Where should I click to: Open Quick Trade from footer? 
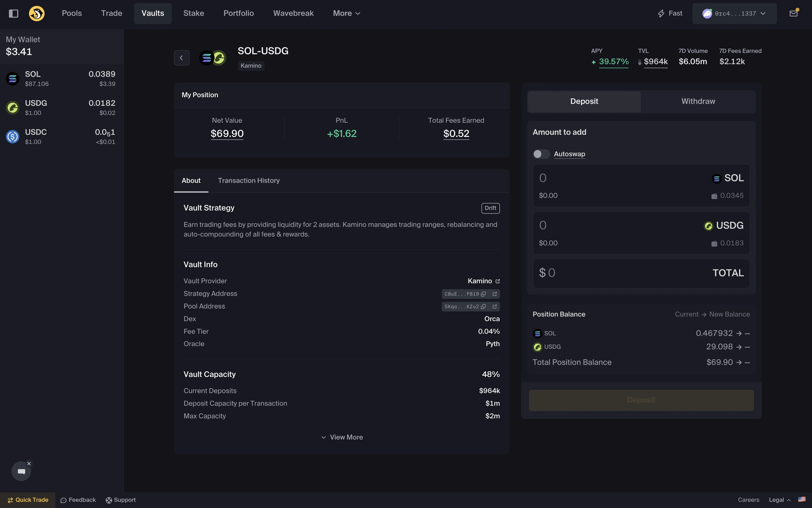(x=28, y=500)
